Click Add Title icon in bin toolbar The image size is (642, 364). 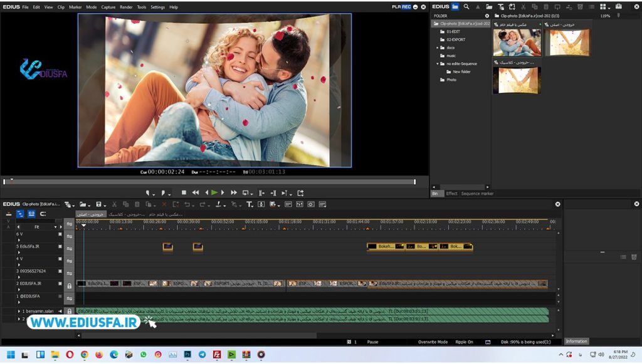501,6
